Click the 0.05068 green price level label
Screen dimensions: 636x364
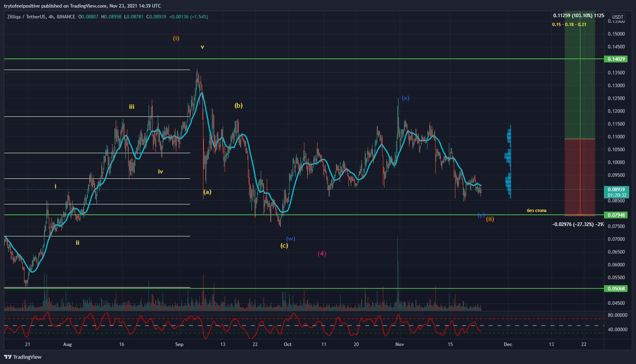(x=616, y=288)
